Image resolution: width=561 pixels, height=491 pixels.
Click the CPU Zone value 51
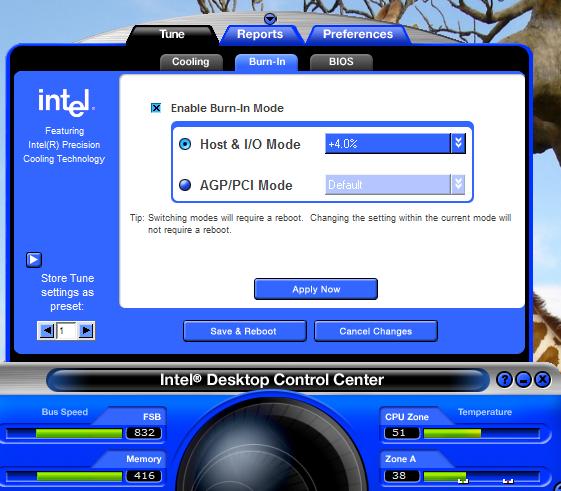401,433
